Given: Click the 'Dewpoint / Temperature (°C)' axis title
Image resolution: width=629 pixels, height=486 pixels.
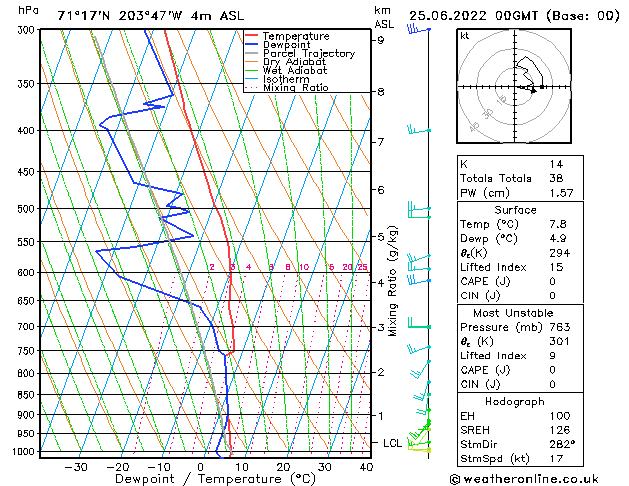Looking at the screenshot, I should tap(215, 479).
